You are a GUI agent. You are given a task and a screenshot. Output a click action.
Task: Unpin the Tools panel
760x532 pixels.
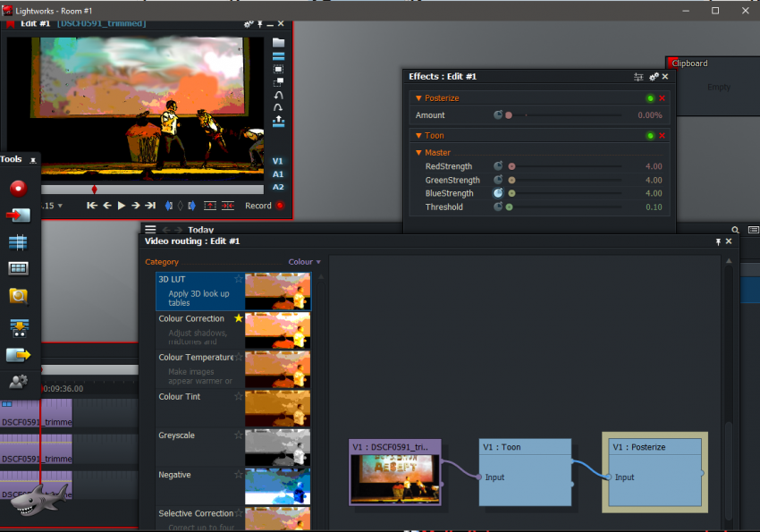click(x=33, y=160)
